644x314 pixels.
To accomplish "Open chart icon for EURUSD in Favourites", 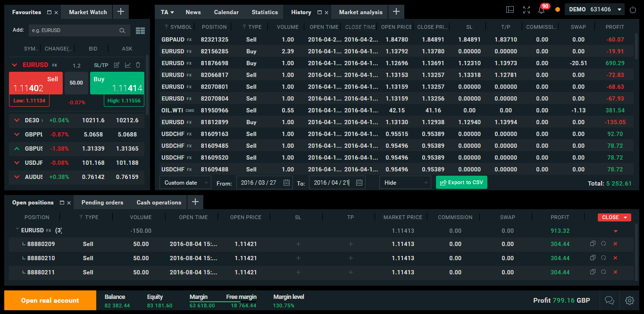I will point(127,65).
